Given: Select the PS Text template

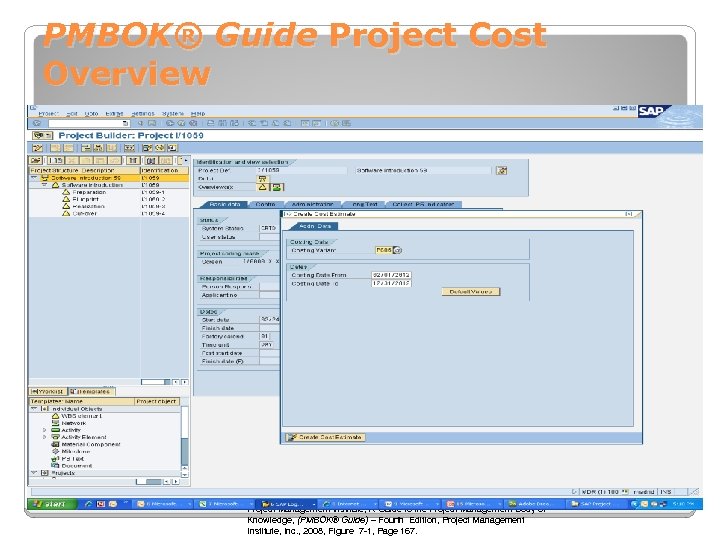Looking at the screenshot, I should coord(73,459).
